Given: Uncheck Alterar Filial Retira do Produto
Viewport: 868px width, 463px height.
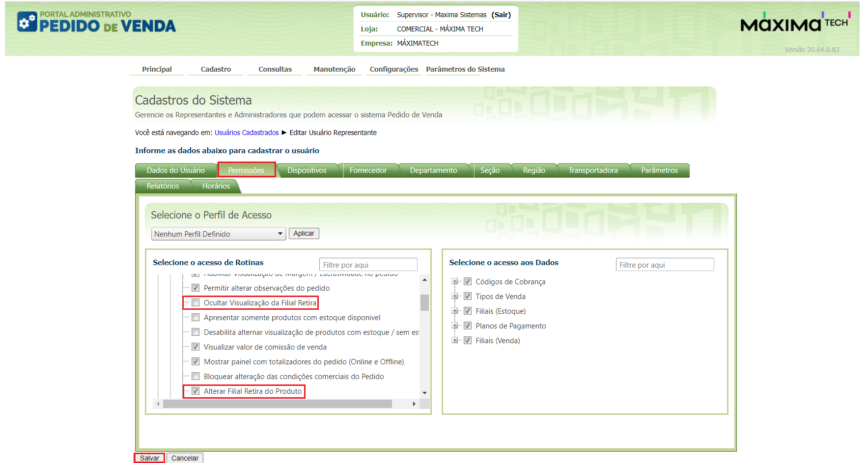Looking at the screenshot, I should coord(196,391).
